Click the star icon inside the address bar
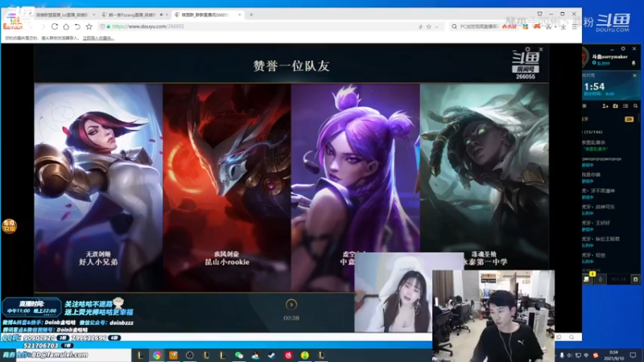 pyautogui.click(x=428, y=27)
